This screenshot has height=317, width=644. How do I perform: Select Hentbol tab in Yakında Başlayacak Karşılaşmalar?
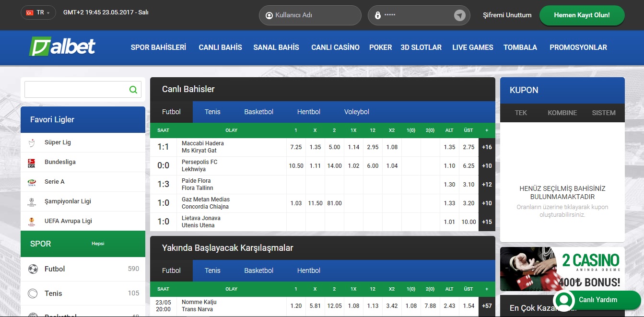[x=309, y=270]
